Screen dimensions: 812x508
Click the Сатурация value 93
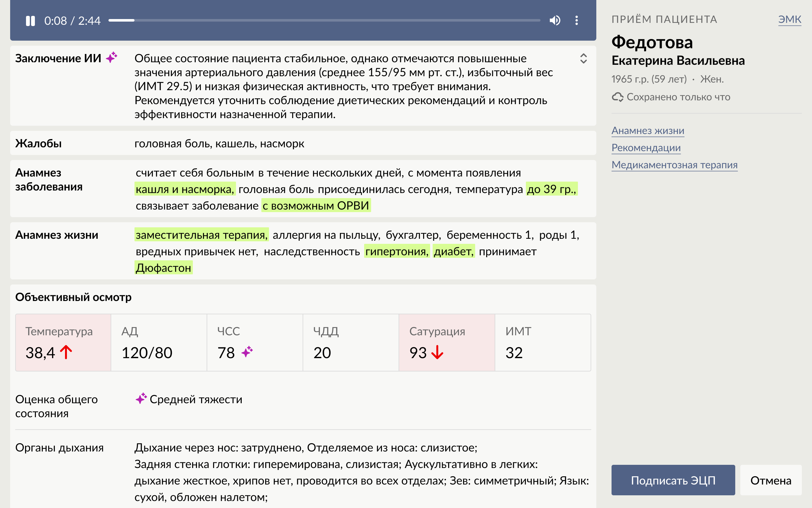click(x=418, y=353)
